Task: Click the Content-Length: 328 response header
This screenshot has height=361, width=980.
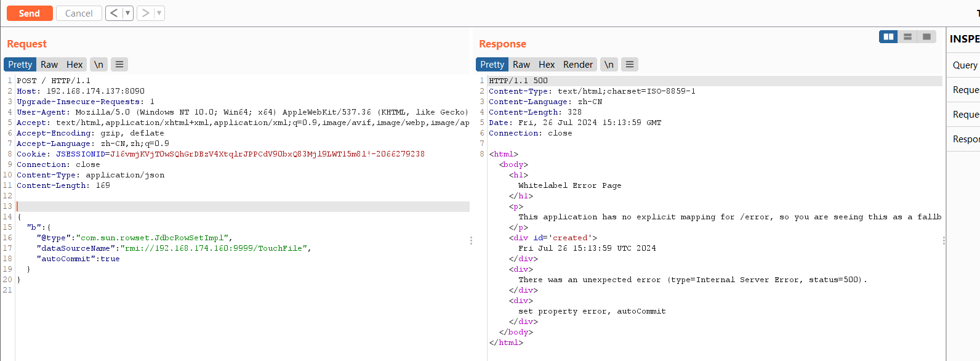Action: click(x=535, y=112)
